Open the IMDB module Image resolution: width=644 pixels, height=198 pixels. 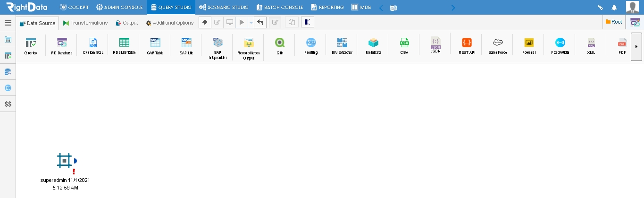tap(361, 7)
